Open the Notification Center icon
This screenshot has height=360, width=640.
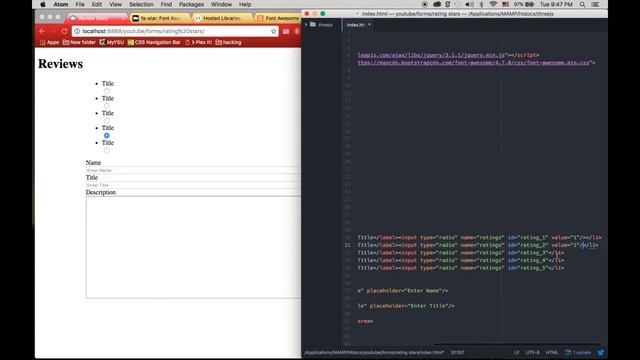pos(595,4)
